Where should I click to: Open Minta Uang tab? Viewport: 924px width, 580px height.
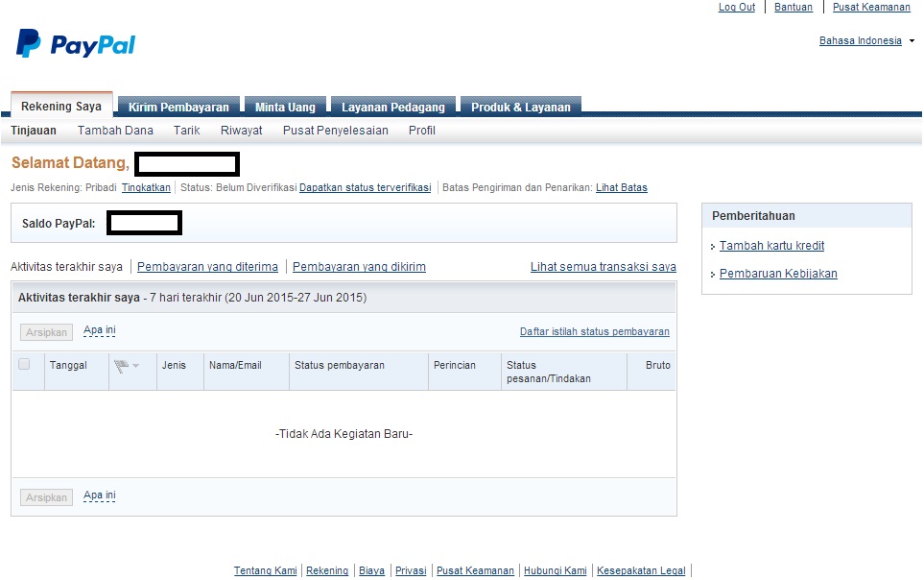[x=285, y=107]
